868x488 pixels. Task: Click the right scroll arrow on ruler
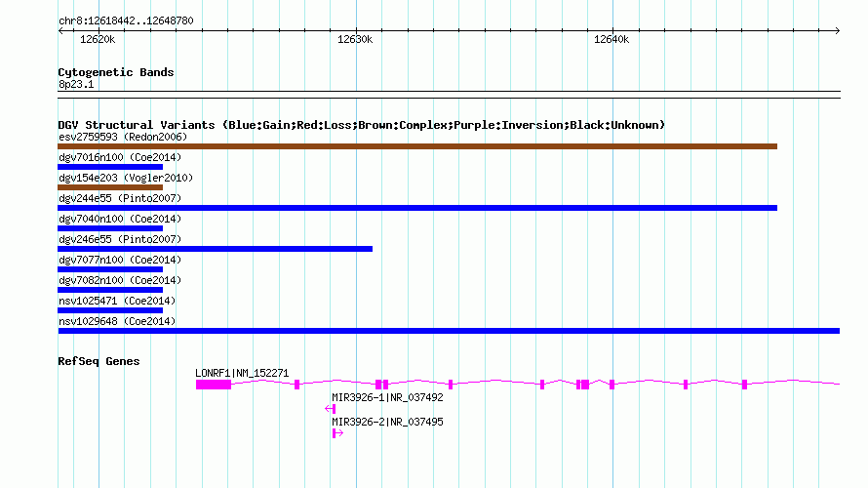(837, 31)
